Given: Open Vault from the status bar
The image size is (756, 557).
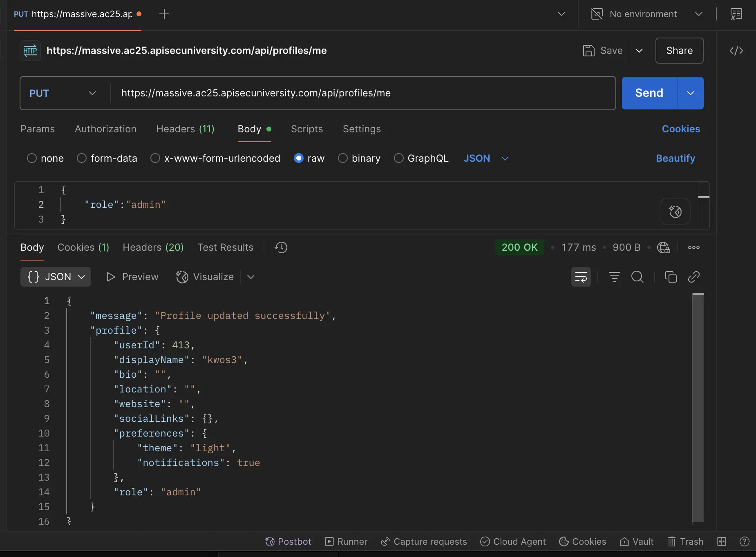Looking at the screenshot, I should tap(637, 541).
